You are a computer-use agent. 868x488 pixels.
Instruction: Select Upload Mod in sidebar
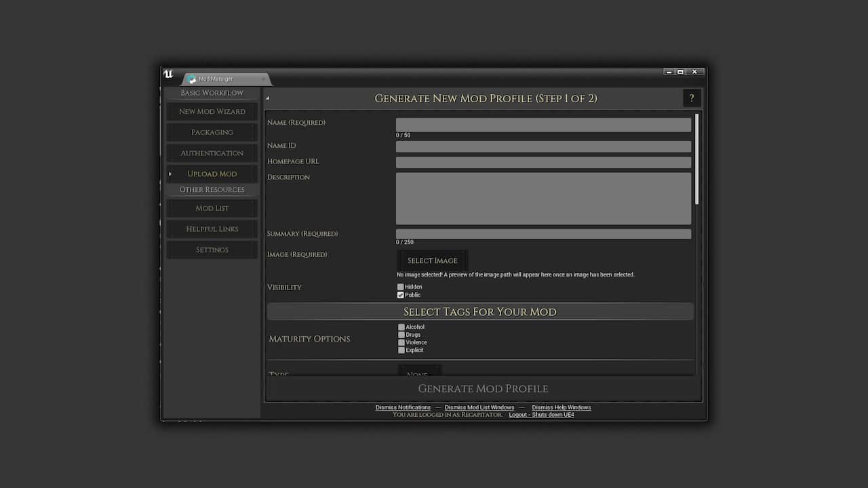[212, 174]
